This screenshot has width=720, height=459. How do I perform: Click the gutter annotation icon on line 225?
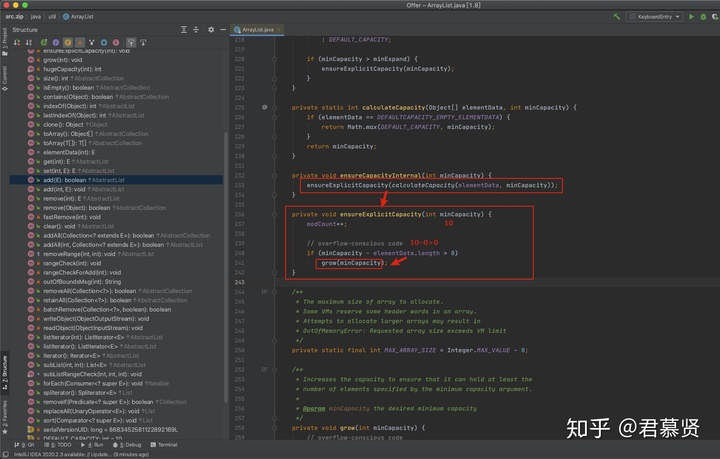click(x=264, y=107)
